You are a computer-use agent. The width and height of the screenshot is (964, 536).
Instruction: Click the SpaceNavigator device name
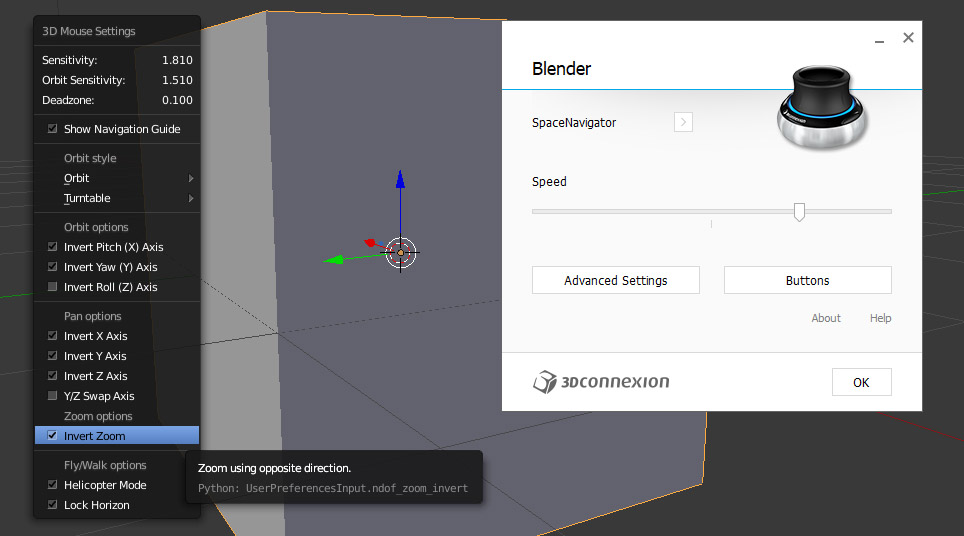coord(574,123)
